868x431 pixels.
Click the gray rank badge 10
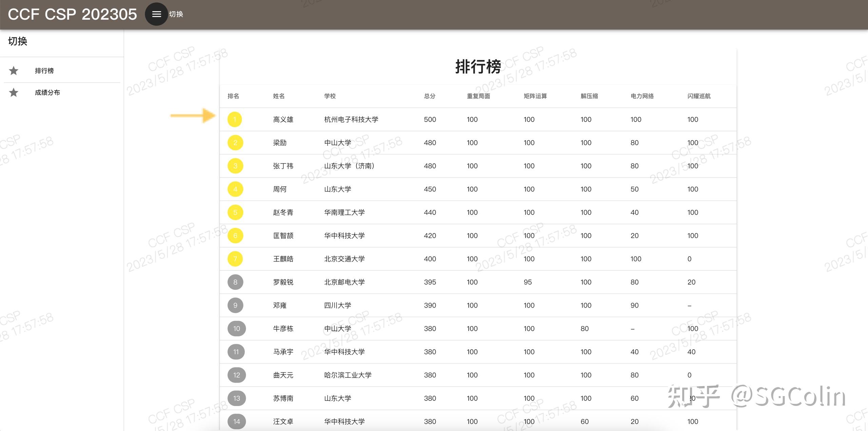tap(236, 328)
